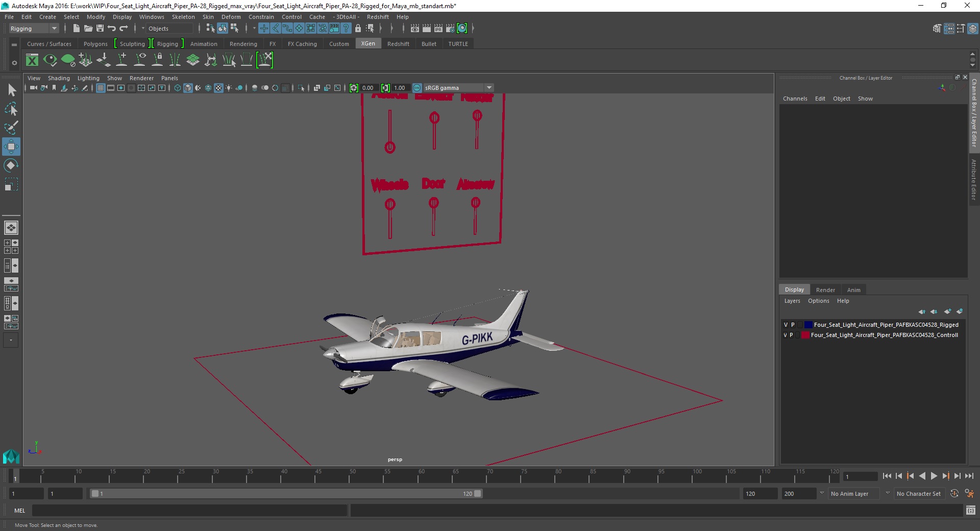Open the Deform menu

(x=231, y=17)
